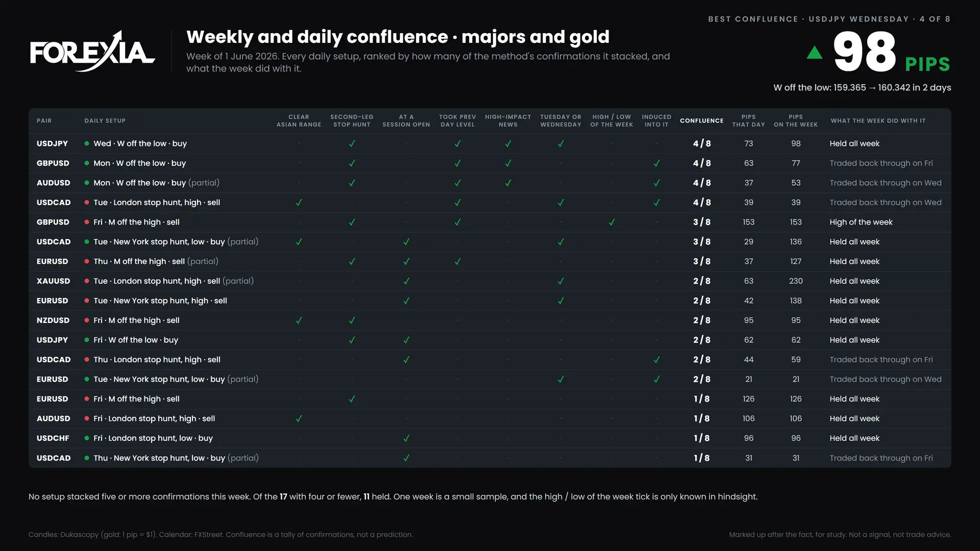Image resolution: width=980 pixels, height=551 pixels.
Task: Click the high/low of week check on GBPUSD Fri
Action: 611,222
